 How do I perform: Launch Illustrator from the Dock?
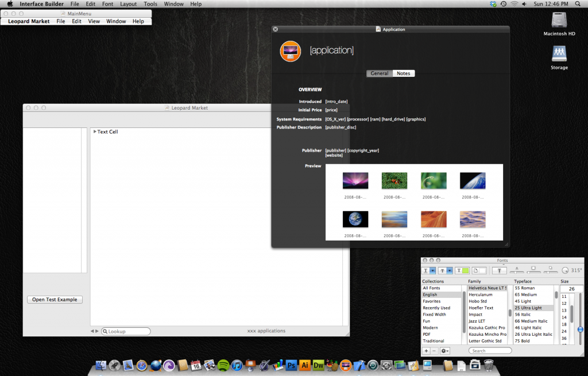coord(305,365)
